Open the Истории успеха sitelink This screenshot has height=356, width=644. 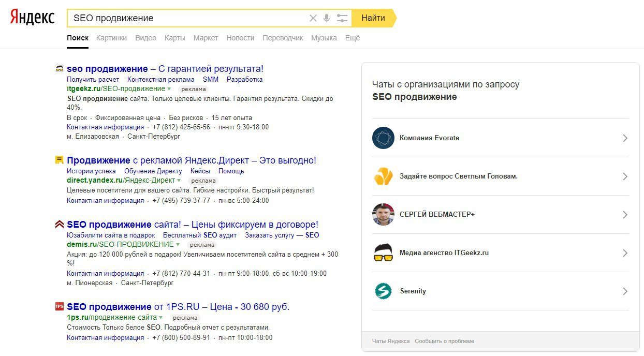[x=91, y=171]
